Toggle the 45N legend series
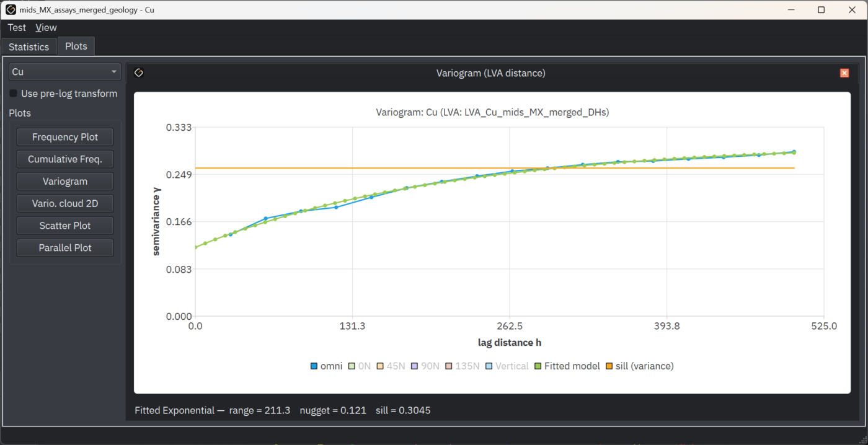Viewport: 868px width, 445px height. [391, 366]
